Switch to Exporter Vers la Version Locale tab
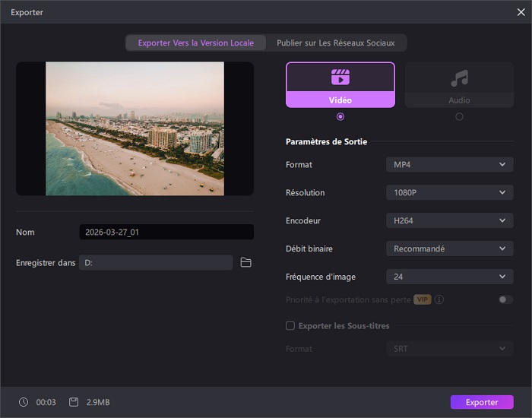The width and height of the screenshot is (532, 418). 196,43
